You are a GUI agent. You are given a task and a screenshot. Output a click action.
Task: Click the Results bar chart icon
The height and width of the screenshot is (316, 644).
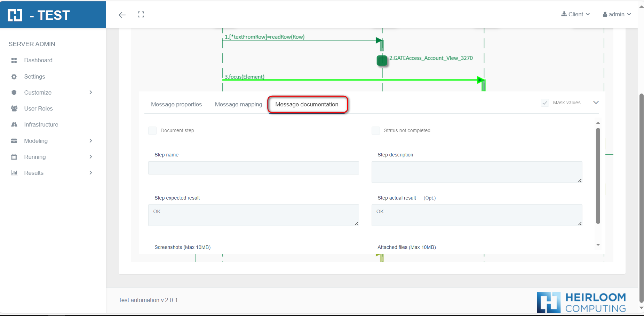[14, 173]
